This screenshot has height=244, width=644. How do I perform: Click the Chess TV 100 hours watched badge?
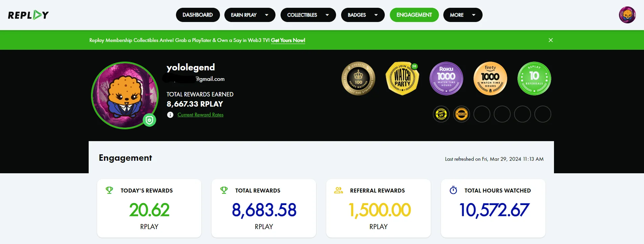coord(358,79)
